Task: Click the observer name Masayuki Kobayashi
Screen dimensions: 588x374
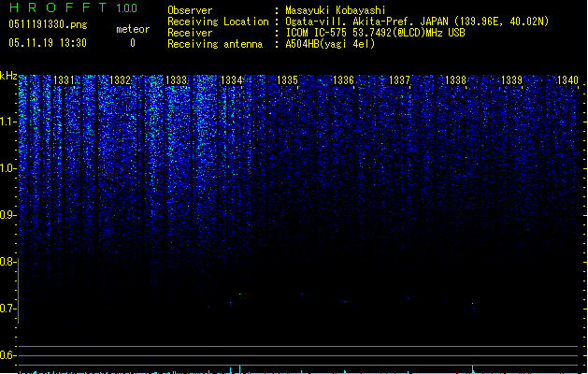Action: tap(336, 10)
